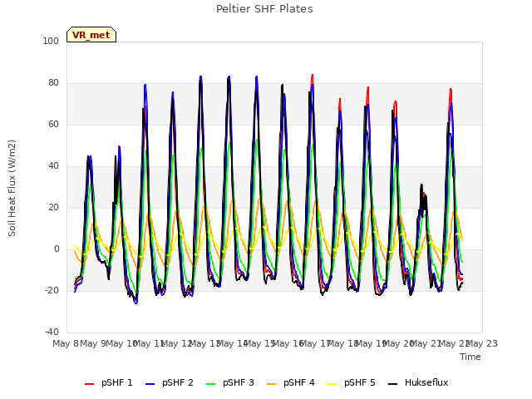Toggle the pSHF 3 legend label

239,382
